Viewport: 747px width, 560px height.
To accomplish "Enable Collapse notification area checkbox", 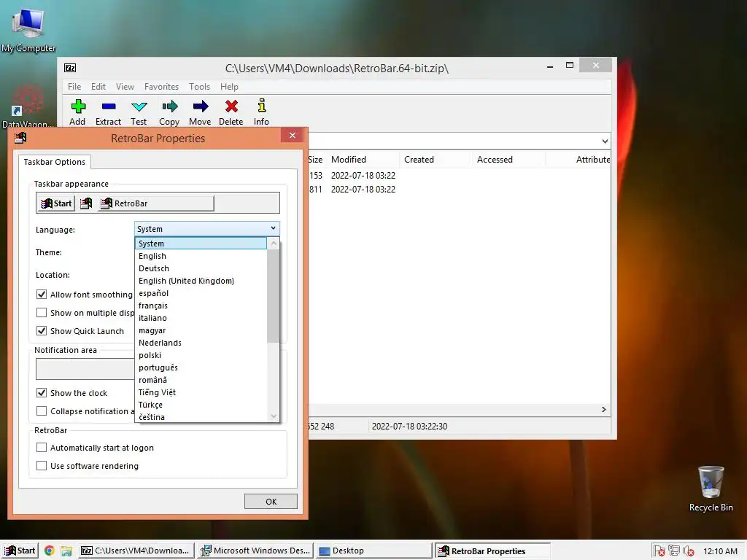I will point(42,411).
